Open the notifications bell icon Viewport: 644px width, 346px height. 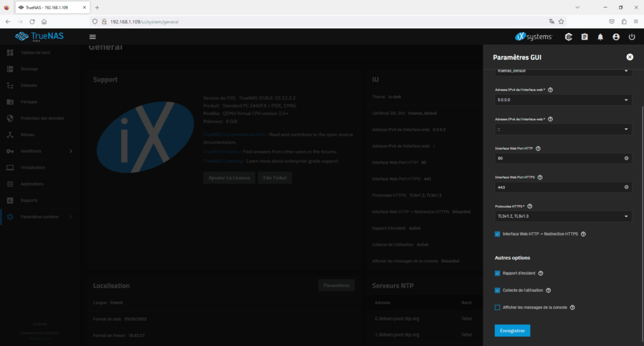pyautogui.click(x=600, y=37)
